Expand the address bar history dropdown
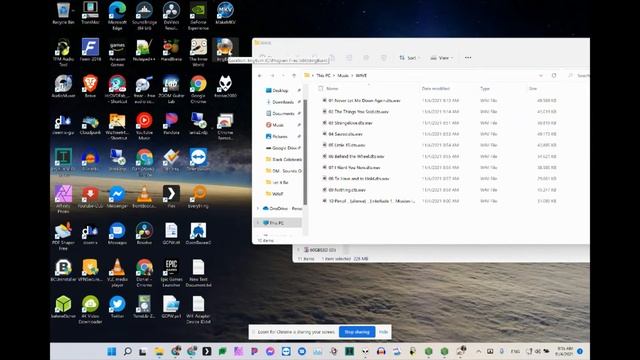 541,76
